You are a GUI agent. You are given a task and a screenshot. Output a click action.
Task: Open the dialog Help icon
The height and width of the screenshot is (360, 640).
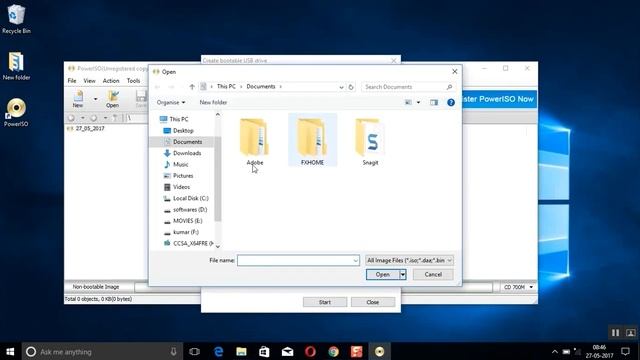[x=451, y=102]
